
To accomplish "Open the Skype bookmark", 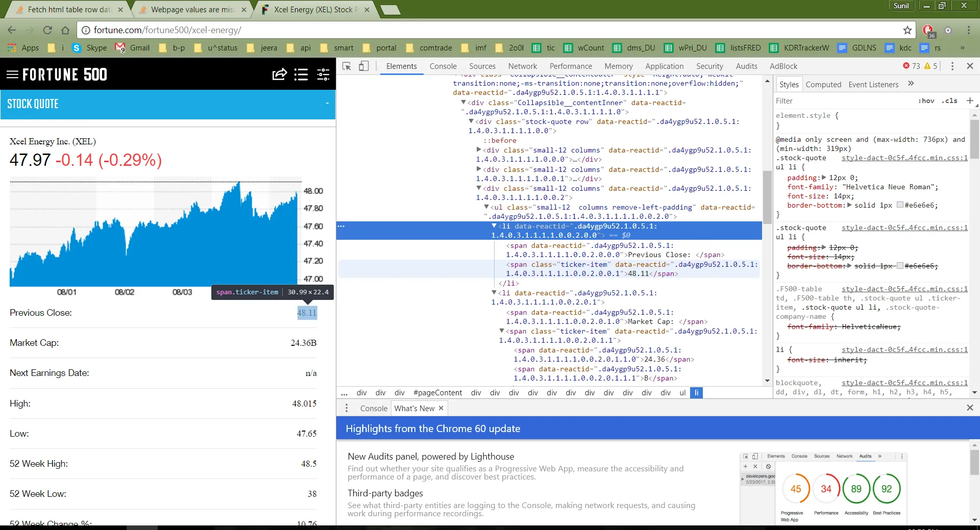I will tap(89, 48).
